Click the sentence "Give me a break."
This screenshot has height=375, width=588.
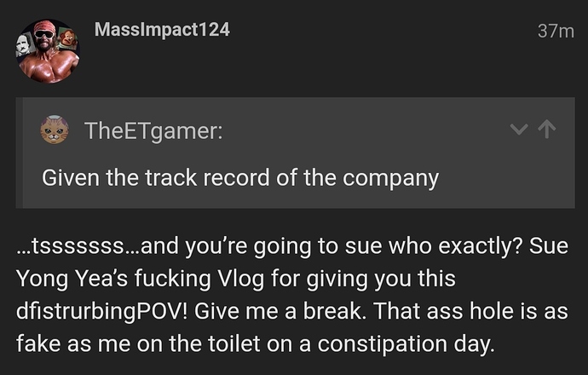point(280,311)
